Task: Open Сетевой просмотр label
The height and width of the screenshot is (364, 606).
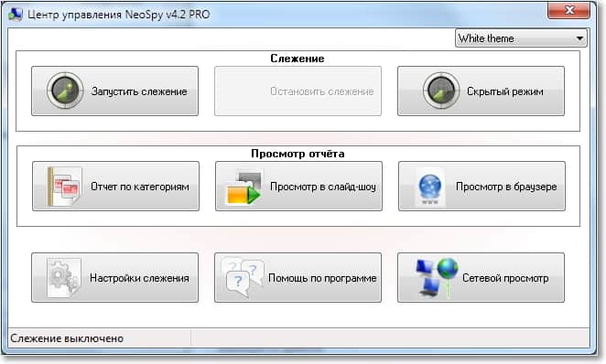Action: 505,278
